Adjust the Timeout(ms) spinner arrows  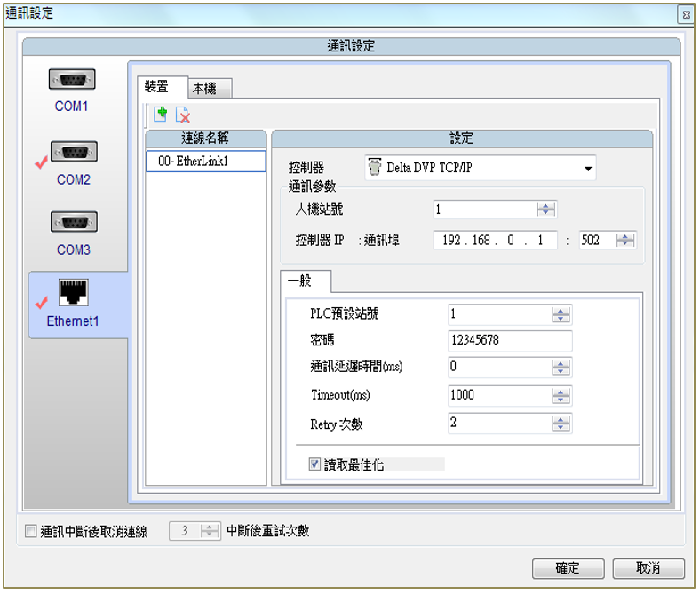pos(561,395)
